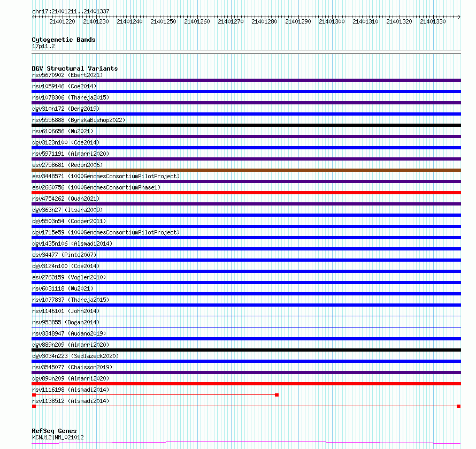
Task: Click the thin blue line of nsv953855 (Dogan2014)
Action: 246,327
